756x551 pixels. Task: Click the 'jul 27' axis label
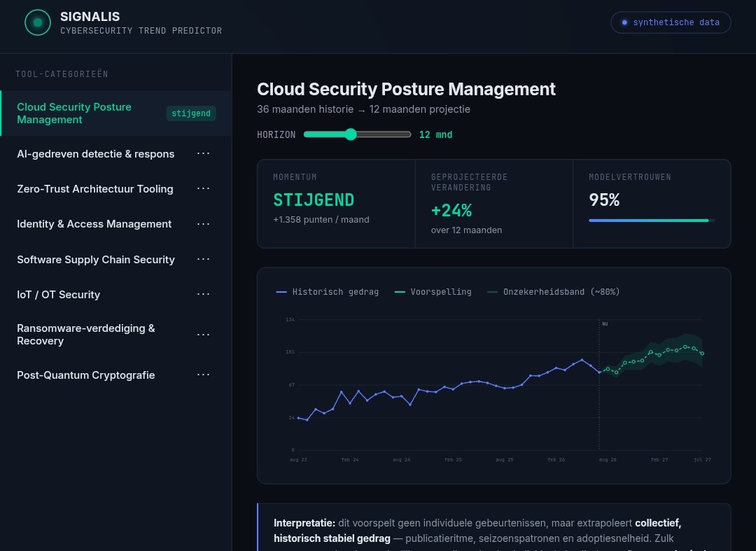702,460
